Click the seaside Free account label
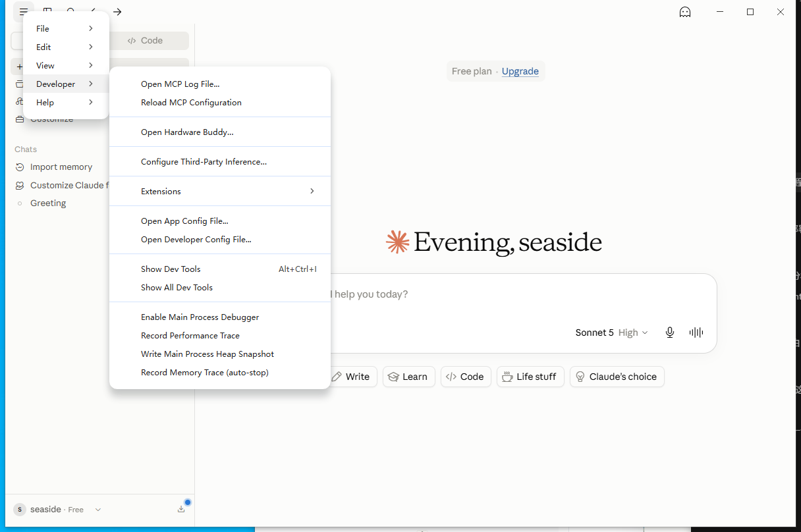Screen dimensions: 801x532 coord(57,510)
